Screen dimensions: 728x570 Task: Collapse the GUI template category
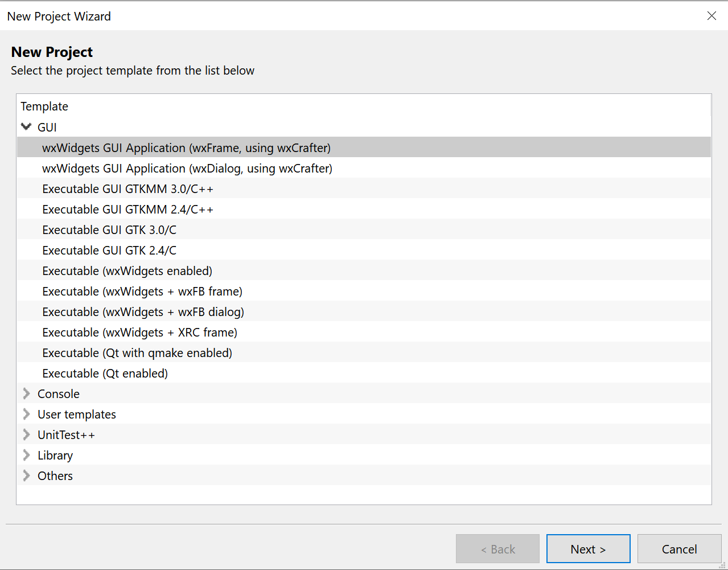[x=26, y=126]
